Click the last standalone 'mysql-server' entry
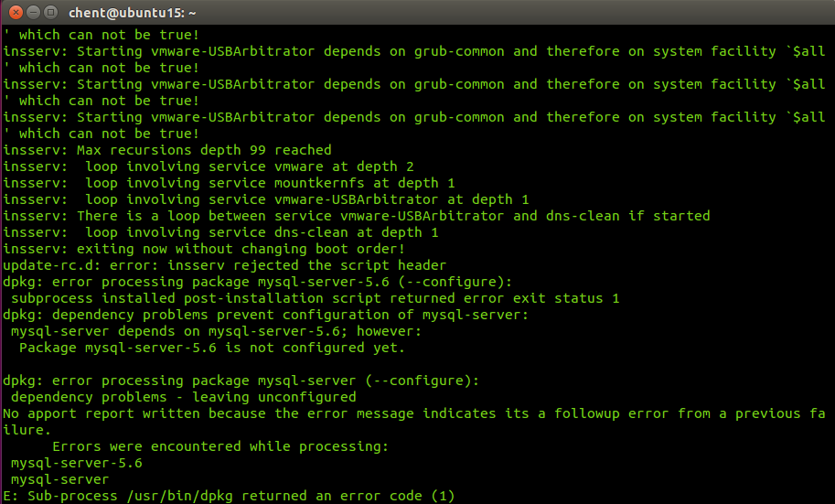The height and width of the screenshot is (504, 835). pos(59,479)
